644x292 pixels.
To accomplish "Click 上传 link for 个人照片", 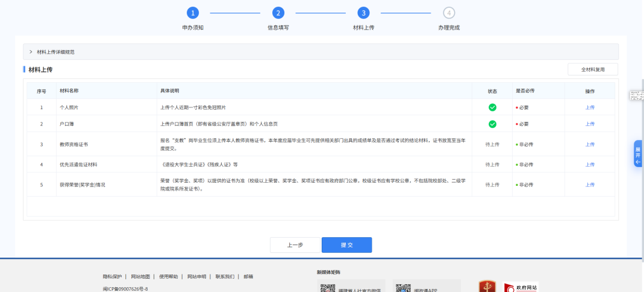I will tap(590, 107).
